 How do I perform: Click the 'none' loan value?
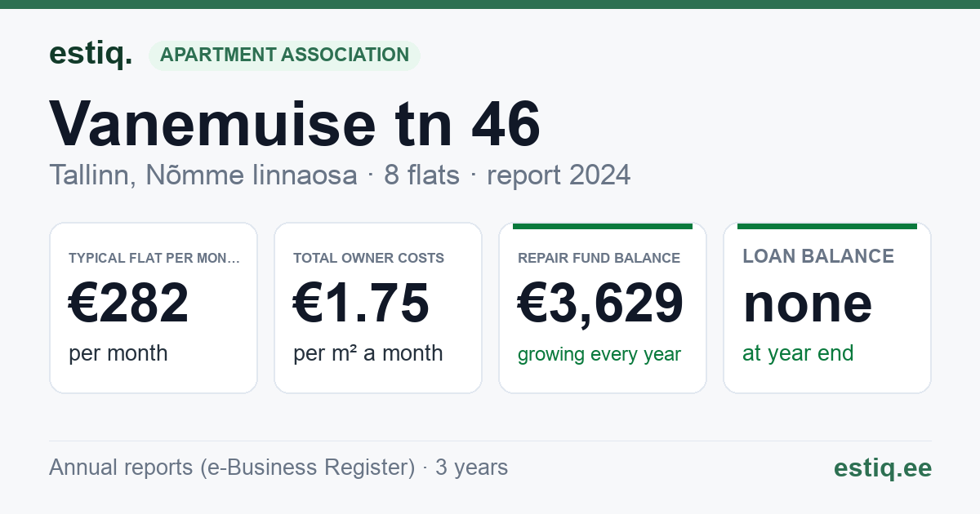coord(808,303)
